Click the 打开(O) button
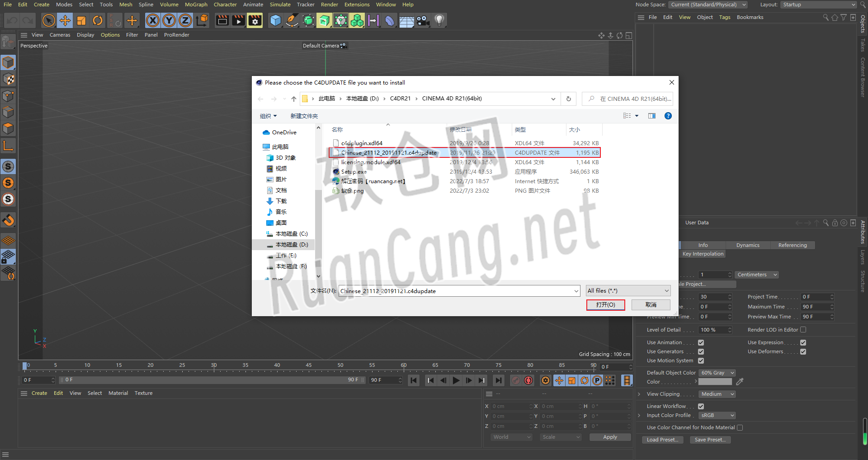The image size is (868, 460). 605,305
